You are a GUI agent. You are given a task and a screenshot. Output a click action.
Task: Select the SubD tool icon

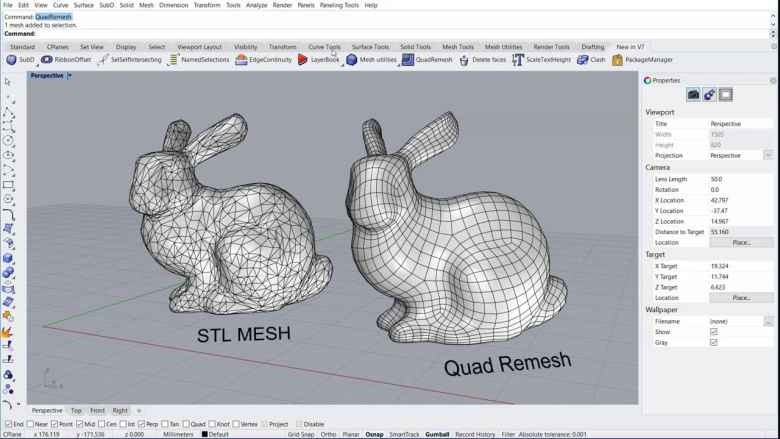pyautogui.click(x=11, y=60)
